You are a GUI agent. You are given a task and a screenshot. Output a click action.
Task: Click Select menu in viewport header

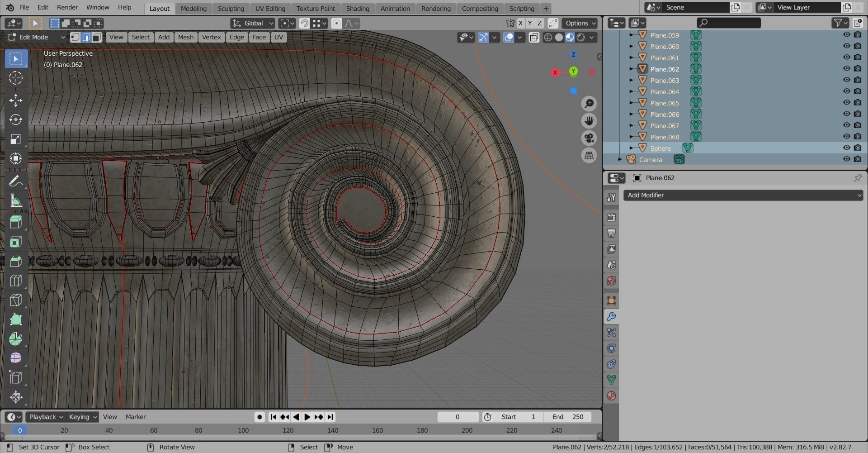141,37
